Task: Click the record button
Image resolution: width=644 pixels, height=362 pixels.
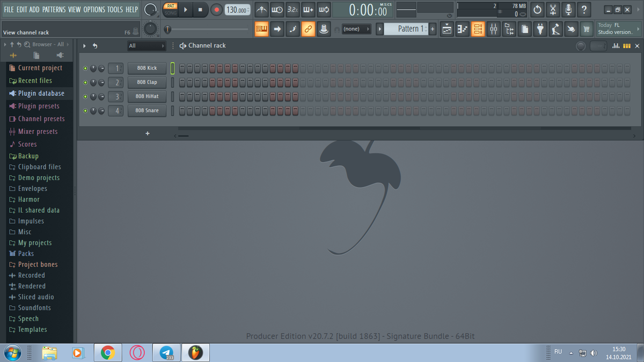Action: point(217,10)
